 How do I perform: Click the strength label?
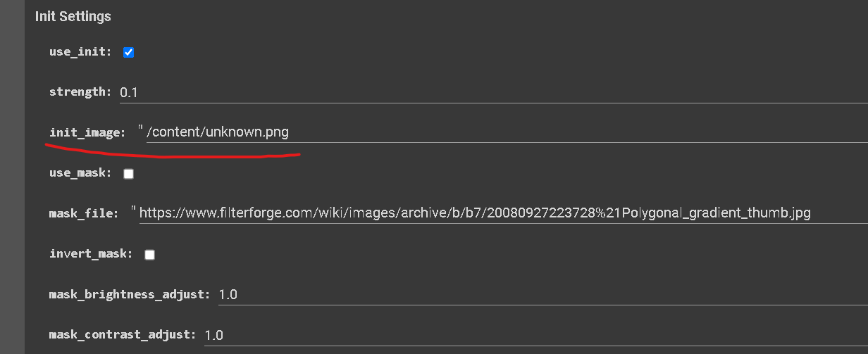coord(80,92)
